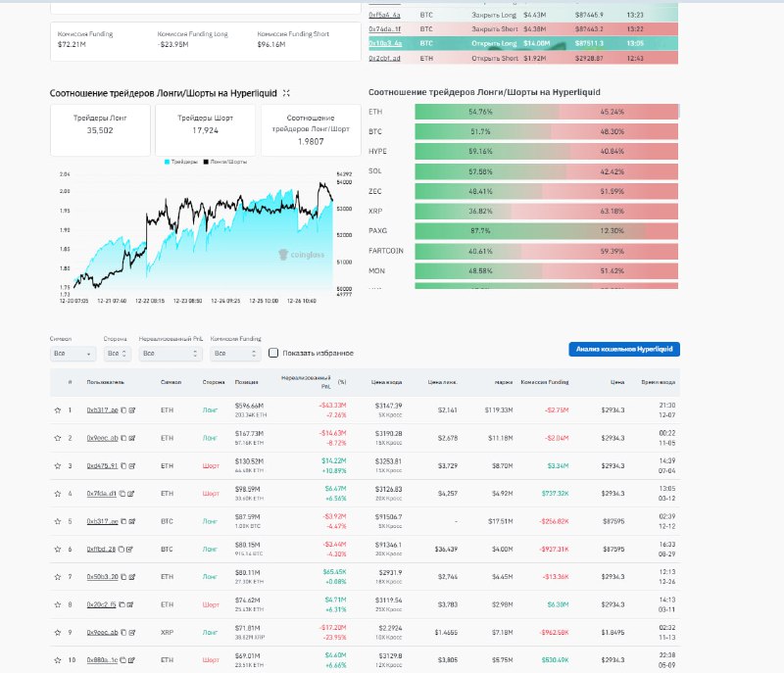
Task: Click the edit icon beside row 7 address
Action: click(131, 577)
